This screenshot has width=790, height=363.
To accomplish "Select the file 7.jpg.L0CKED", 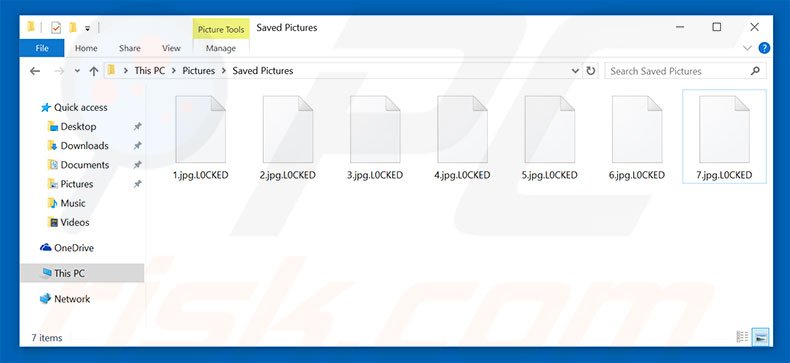I will tap(724, 137).
